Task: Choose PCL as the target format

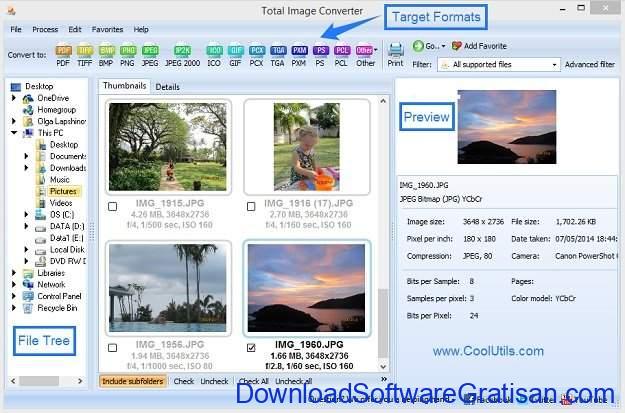Action: [342, 55]
